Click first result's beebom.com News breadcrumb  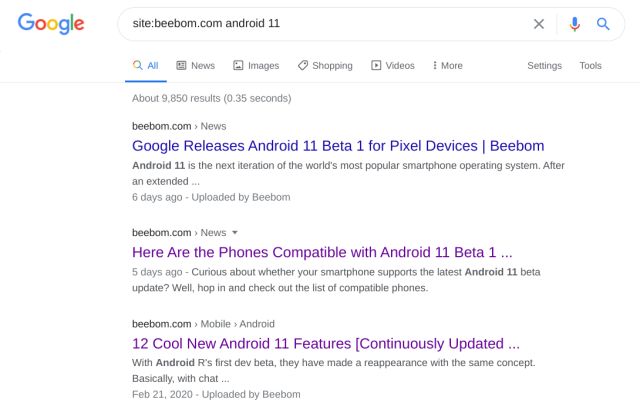coord(179,126)
